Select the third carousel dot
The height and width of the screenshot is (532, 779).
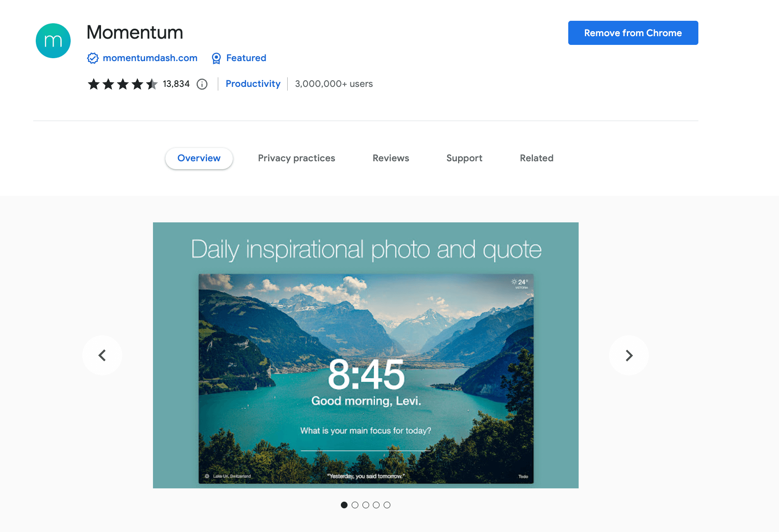click(x=366, y=505)
